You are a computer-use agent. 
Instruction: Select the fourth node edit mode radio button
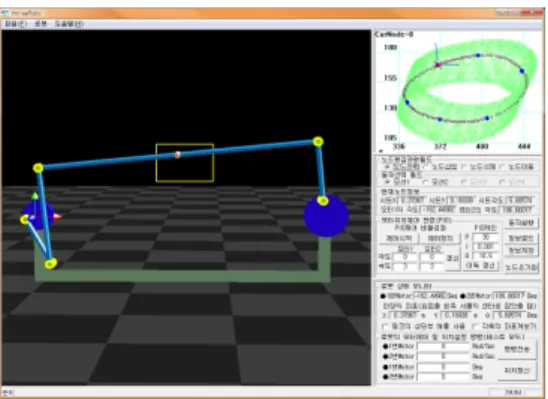(502, 167)
